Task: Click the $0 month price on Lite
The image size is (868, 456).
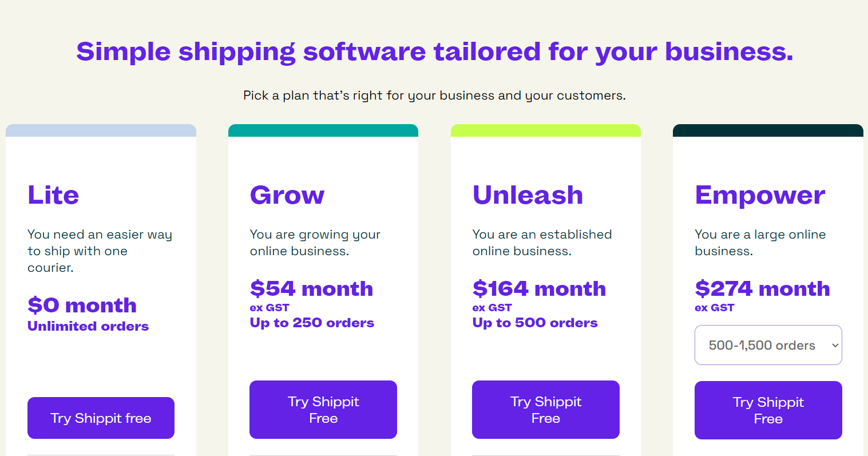Action: tap(82, 306)
